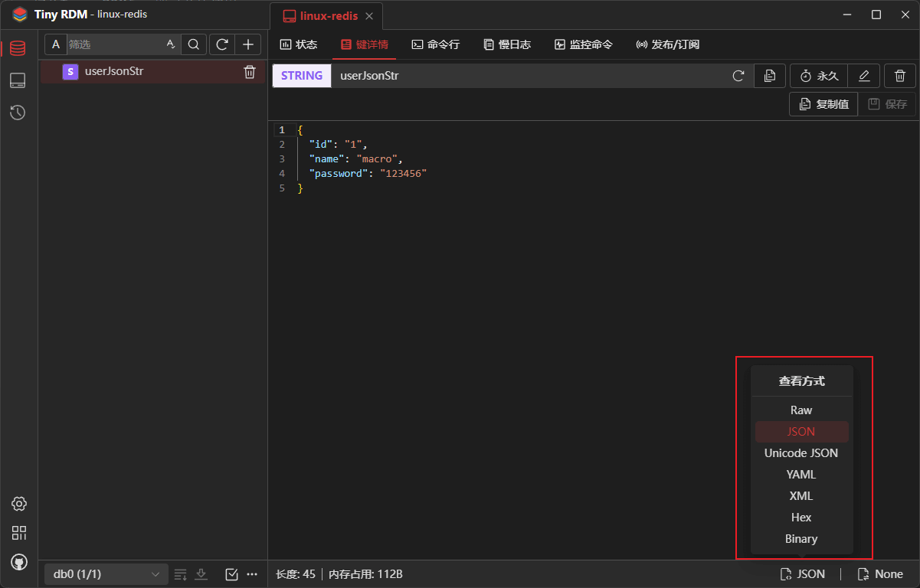Click the GitHub icon in sidebar
The width and height of the screenshot is (920, 588).
click(x=19, y=562)
